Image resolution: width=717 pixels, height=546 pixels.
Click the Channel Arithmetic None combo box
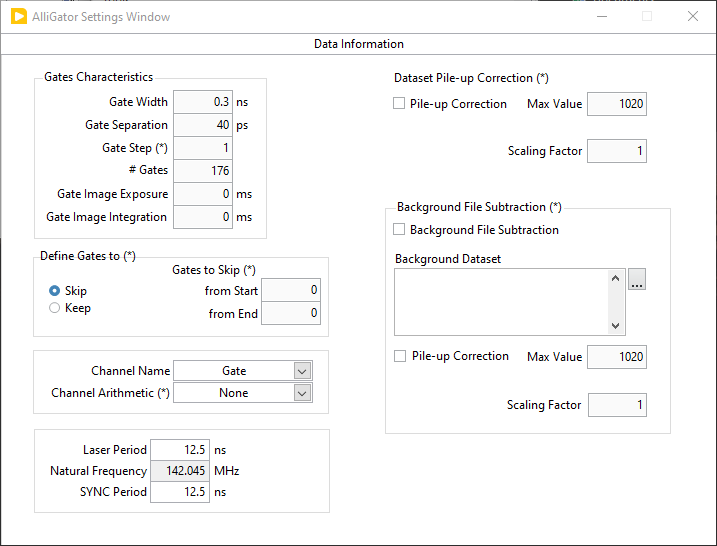pyautogui.click(x=243, y=393)
